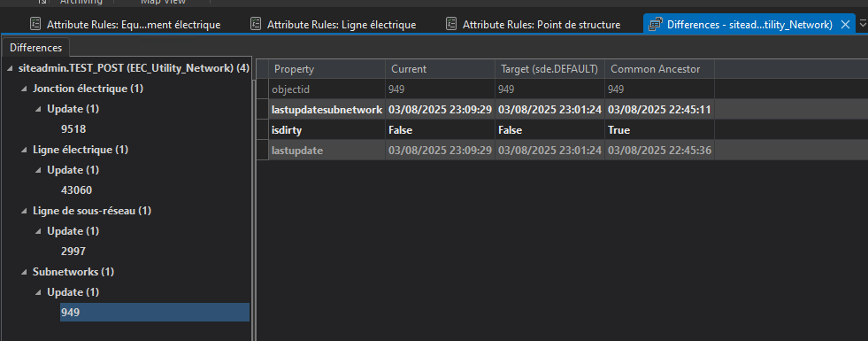The image size is (868, 341).
Task: Select the Ligne de sous-réseau (1) tree item
Action: tap(92, 211)
